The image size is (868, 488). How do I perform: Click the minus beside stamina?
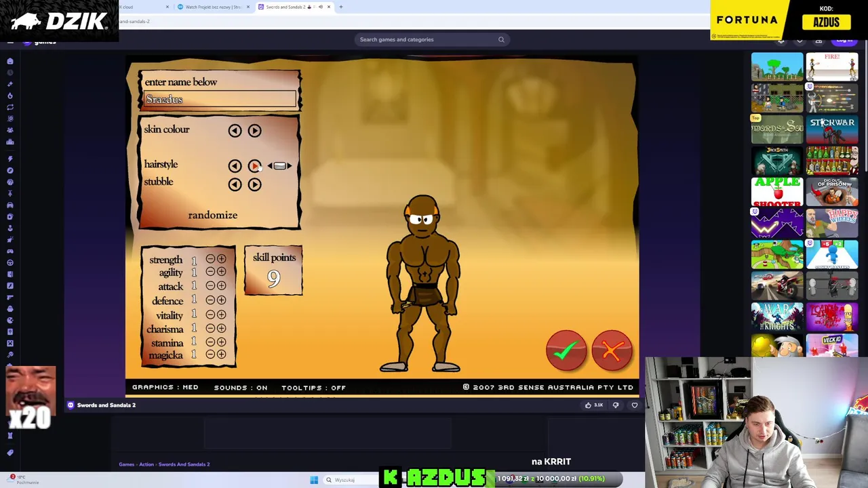(x=211, y=342)
